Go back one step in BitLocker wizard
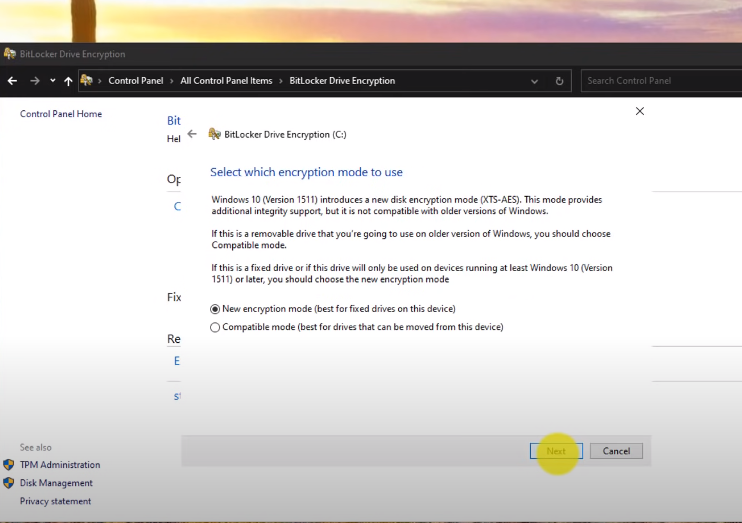742x523 pixels. click(192, 134)
